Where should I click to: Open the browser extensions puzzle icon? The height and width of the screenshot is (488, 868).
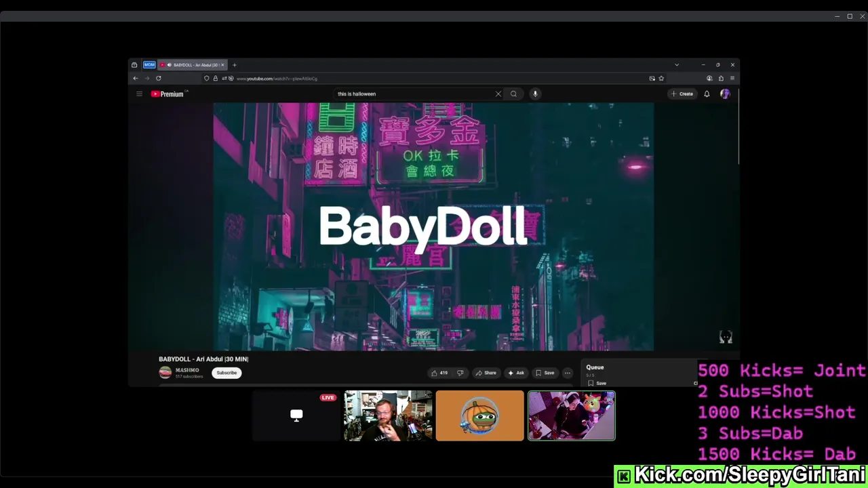[x=721, y=79]
